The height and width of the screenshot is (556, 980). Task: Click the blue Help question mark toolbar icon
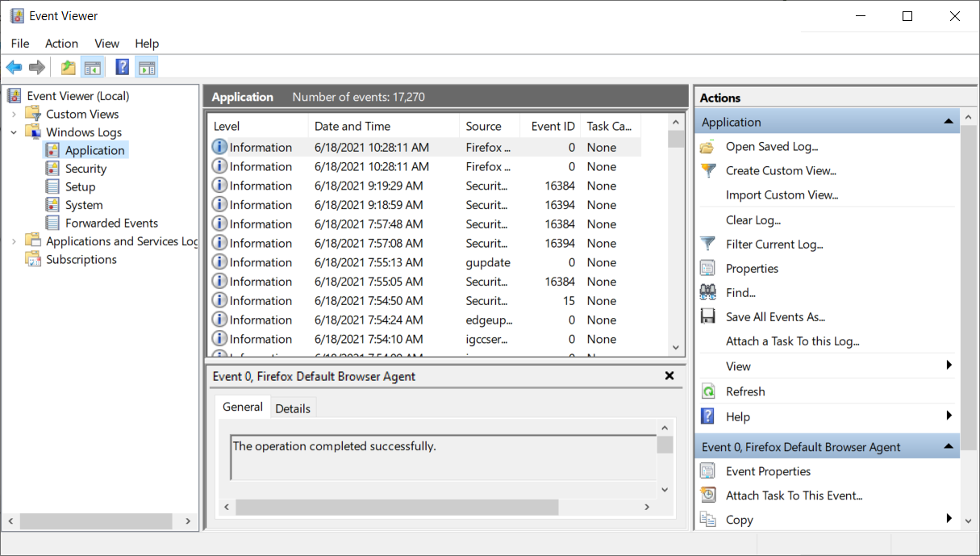(x=121, y=67)
